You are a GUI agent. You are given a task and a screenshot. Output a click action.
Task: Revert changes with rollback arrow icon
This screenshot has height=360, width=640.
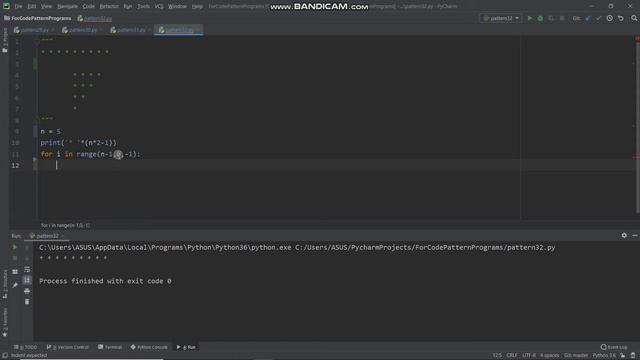[621, 18]
